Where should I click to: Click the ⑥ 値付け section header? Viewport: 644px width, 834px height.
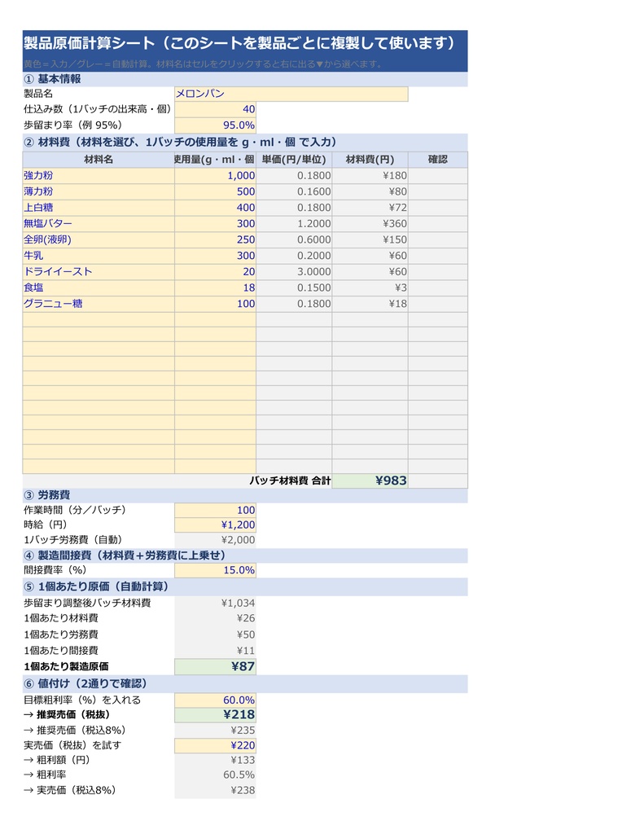tap(245, 684)
